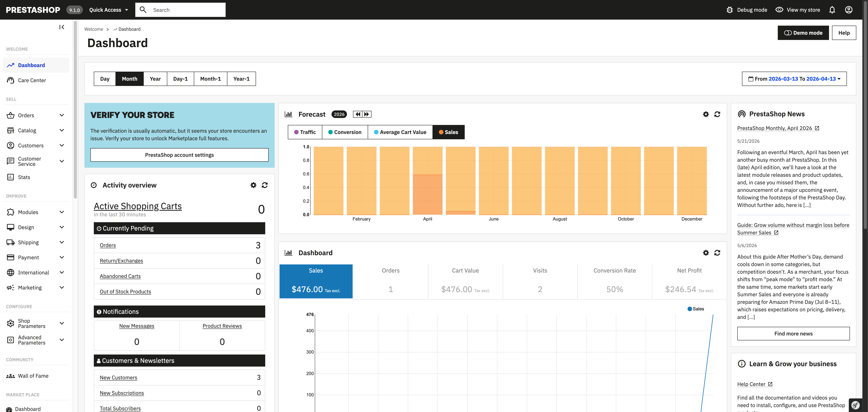Open the date range picker dropdown

click(794, 79)
